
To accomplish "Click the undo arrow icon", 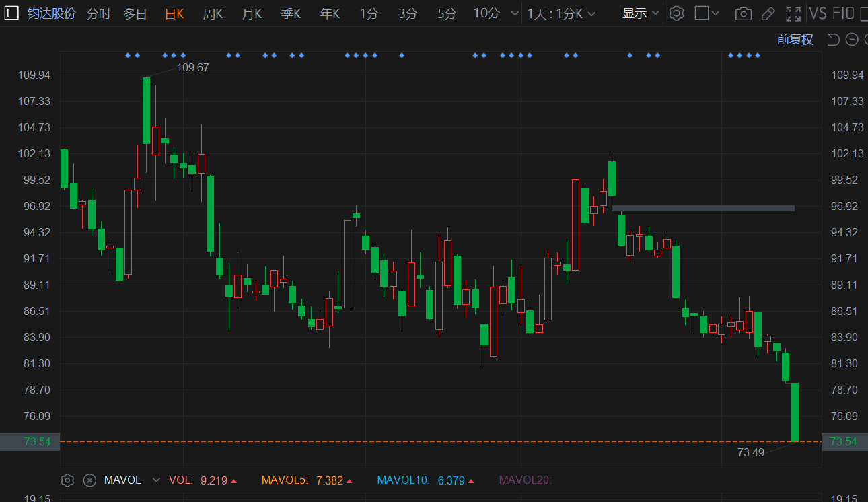I will click(x=833, y=40).
